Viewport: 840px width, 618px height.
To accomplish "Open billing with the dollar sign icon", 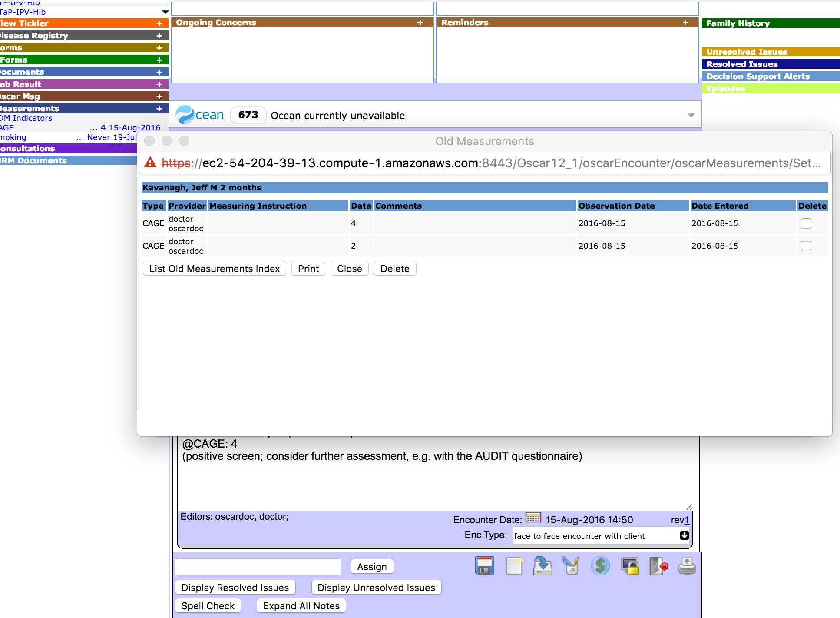I will click(600, 566).
